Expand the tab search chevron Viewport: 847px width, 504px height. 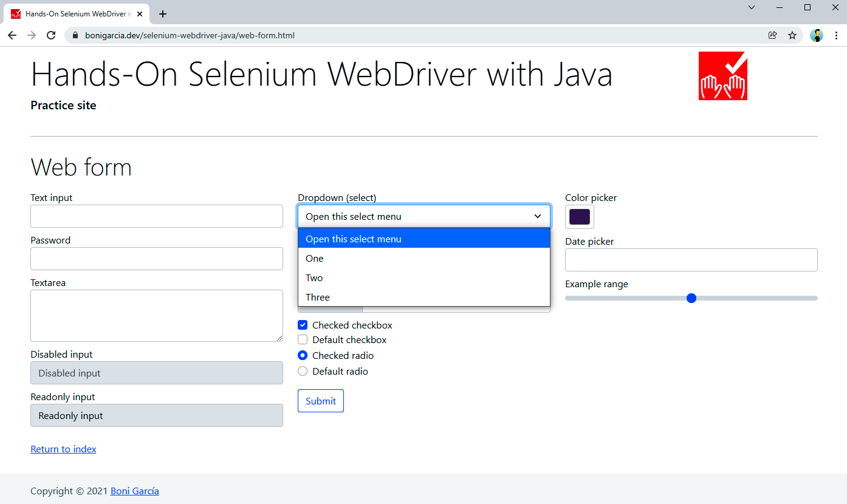[752, 7]
